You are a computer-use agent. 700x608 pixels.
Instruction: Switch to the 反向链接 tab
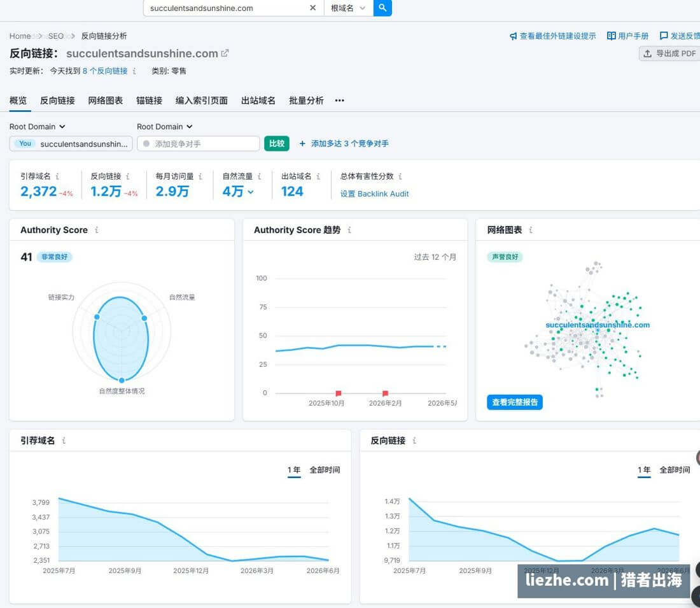[57, 101]
